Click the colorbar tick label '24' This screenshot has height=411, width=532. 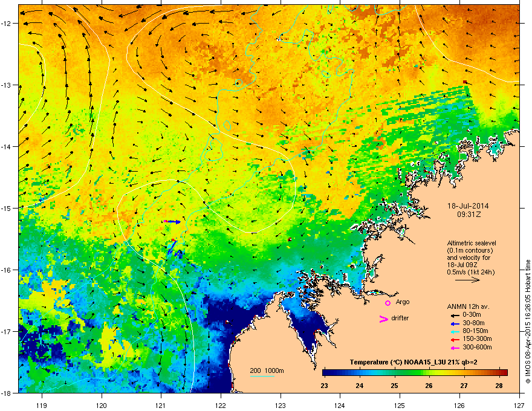coord(359,386)
